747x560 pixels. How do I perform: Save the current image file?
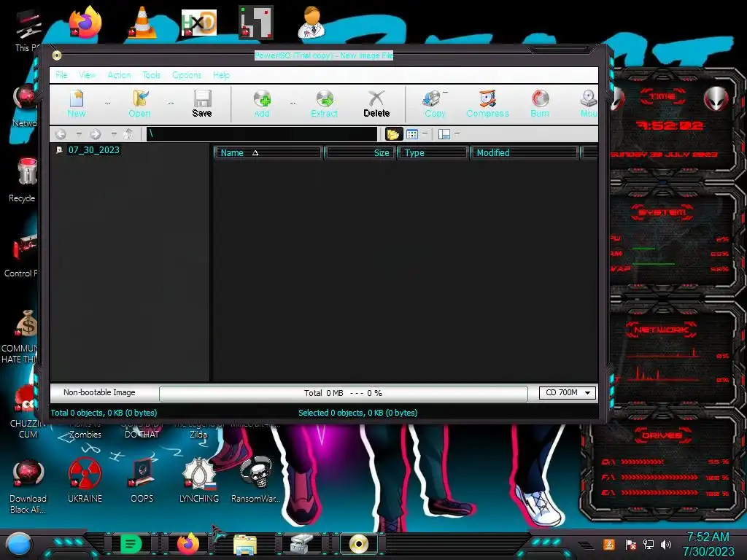click(202, 104)
